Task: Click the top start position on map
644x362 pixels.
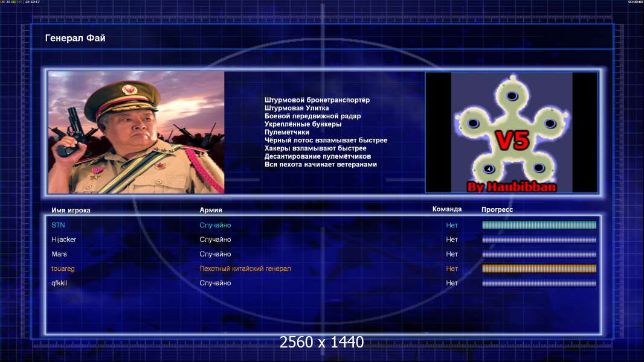Action: (512, 96)
